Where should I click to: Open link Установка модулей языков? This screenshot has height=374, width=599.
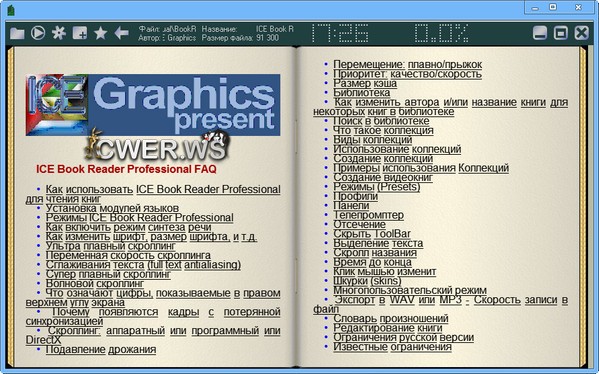coord(112,208)
